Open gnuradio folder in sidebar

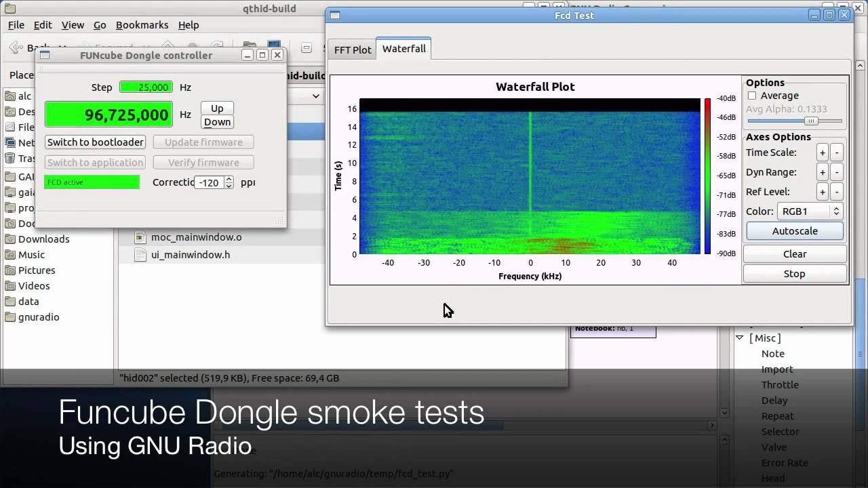tap(39, 317)
